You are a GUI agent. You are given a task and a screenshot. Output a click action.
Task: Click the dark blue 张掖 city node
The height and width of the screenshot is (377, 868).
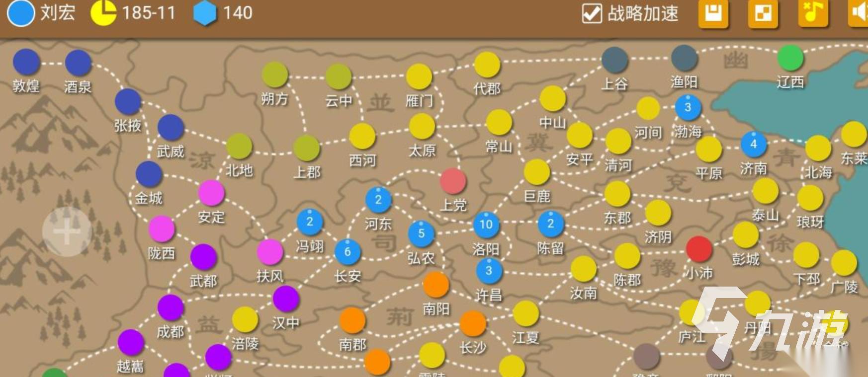click(x=128, y=102)
